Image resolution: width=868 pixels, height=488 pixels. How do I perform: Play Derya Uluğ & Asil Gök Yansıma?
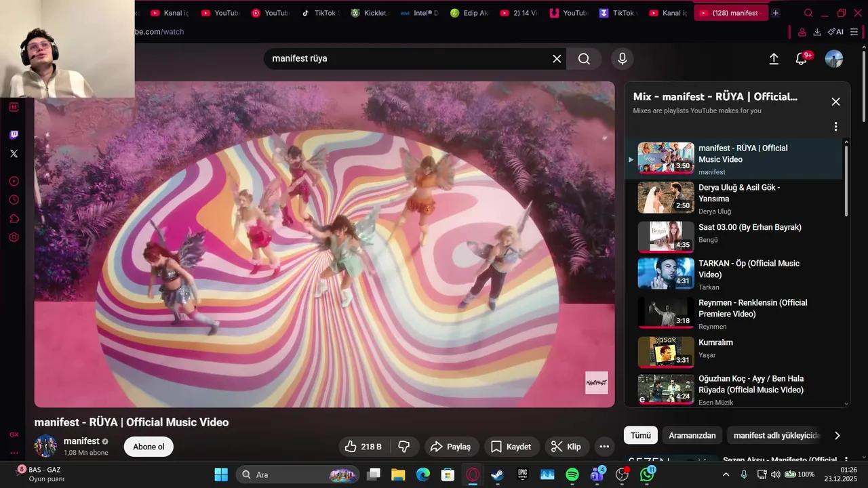point(733,198)
